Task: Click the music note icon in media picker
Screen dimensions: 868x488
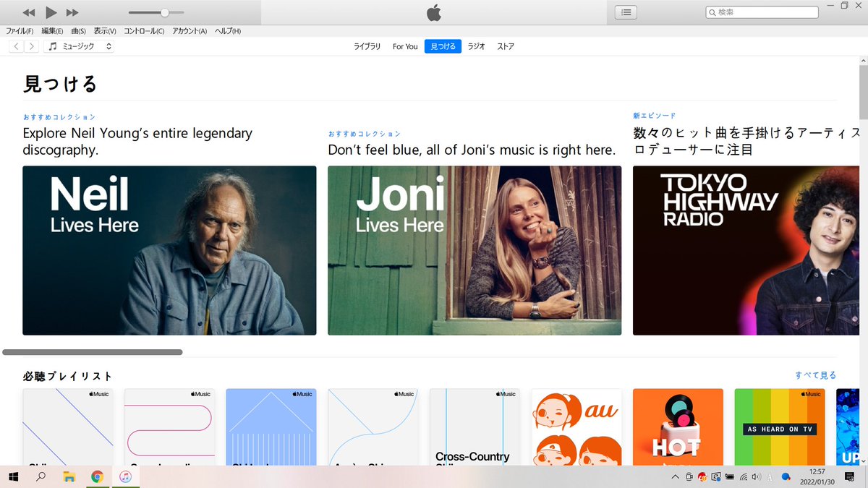Action: (53, 46)
